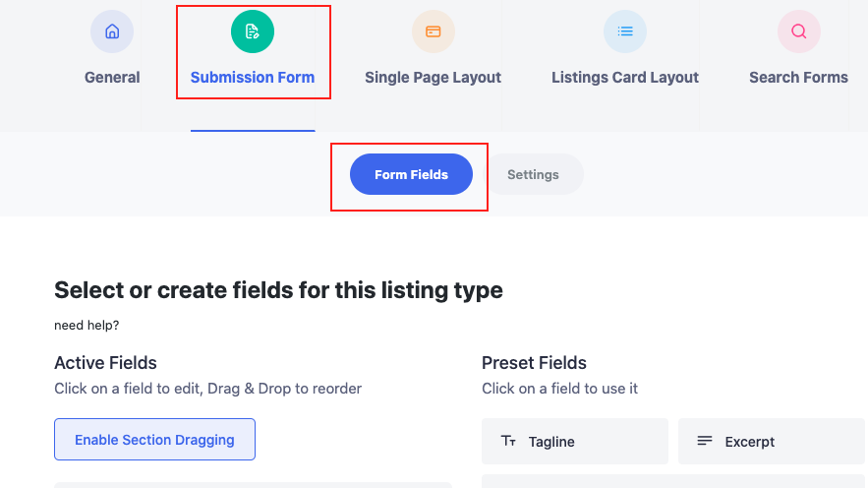Click the Preset Fields heading

click(534, 363)
